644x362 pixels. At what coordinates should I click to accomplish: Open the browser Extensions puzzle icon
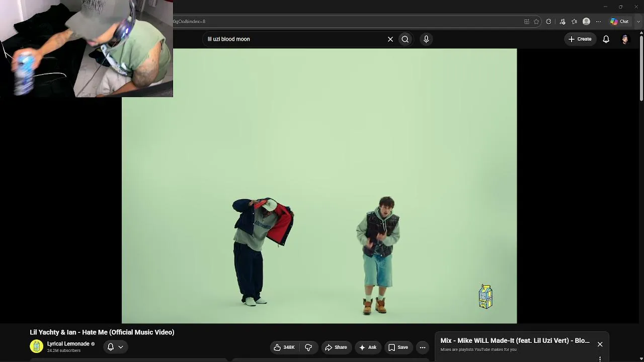(x=549, y=22)
